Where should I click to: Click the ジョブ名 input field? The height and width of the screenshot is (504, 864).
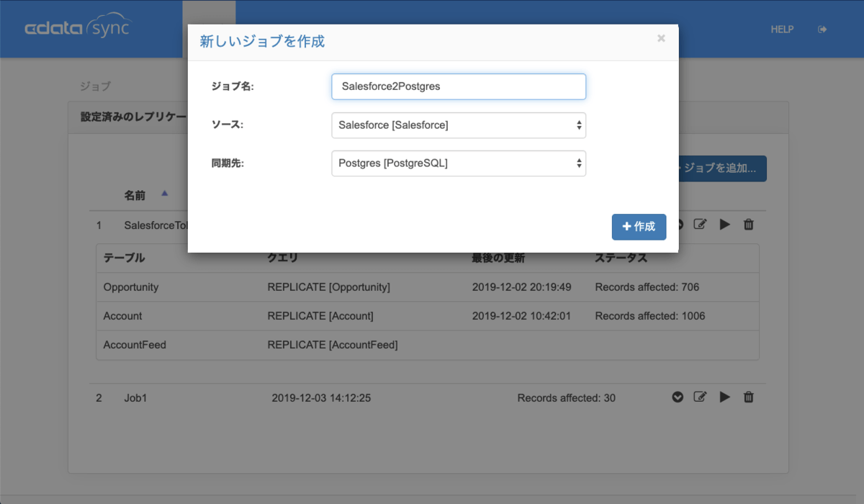tap(459, 86)
